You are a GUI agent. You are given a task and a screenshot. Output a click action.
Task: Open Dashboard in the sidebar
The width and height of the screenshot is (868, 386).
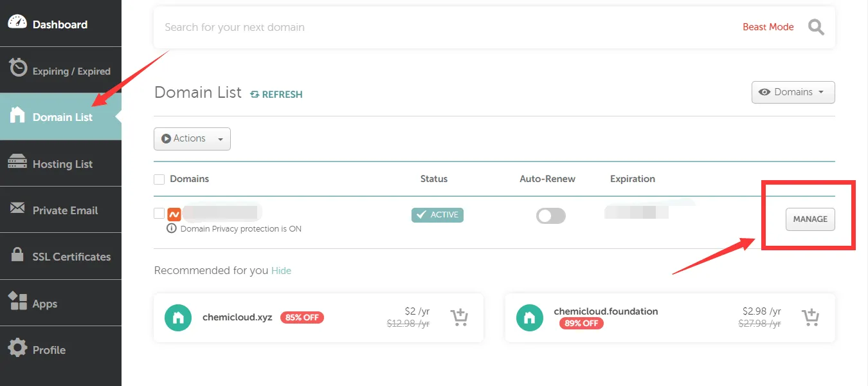(60, 24)
